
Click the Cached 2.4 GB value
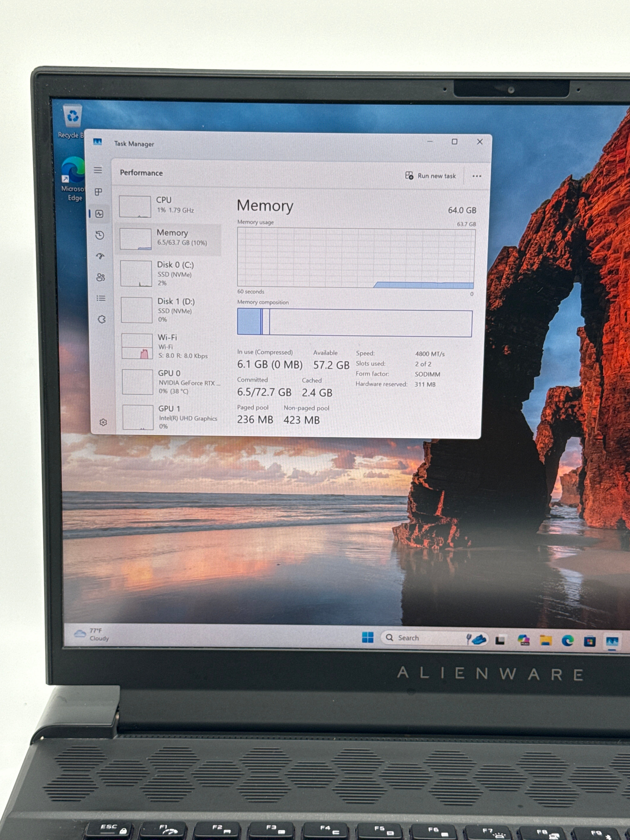pyautogui.click(x=317, y=393)
